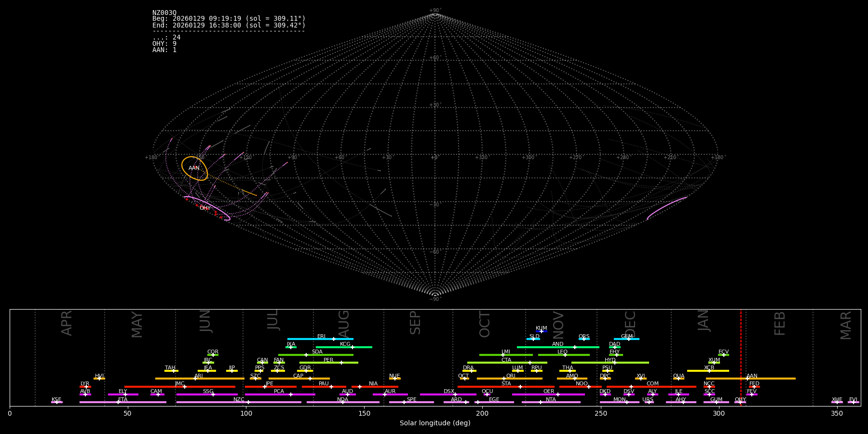This screenshot has width=868, height=434.
Task: Click the NTA shower label
Action: (551, 400)
